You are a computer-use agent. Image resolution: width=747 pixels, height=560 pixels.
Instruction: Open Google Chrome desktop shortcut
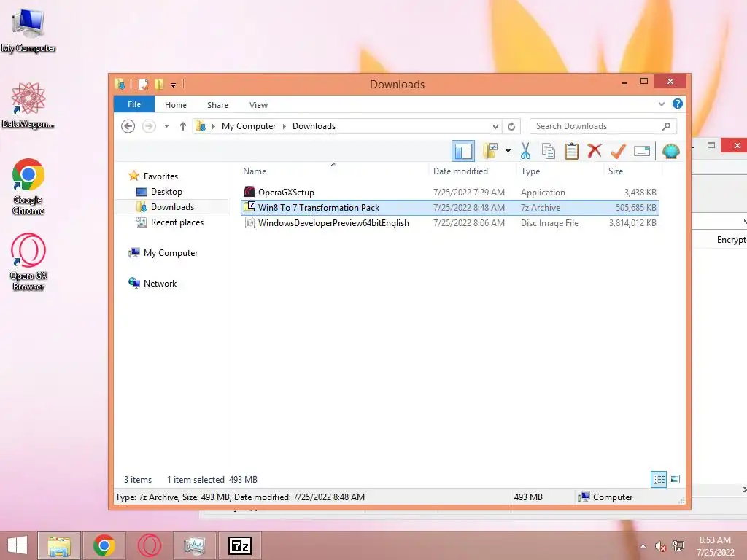point(28,186)
